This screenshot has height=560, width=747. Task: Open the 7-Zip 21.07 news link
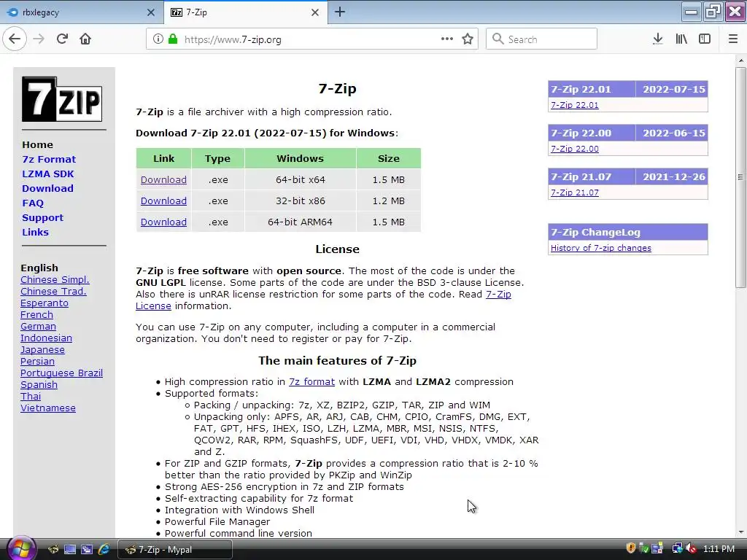(575, 192)
